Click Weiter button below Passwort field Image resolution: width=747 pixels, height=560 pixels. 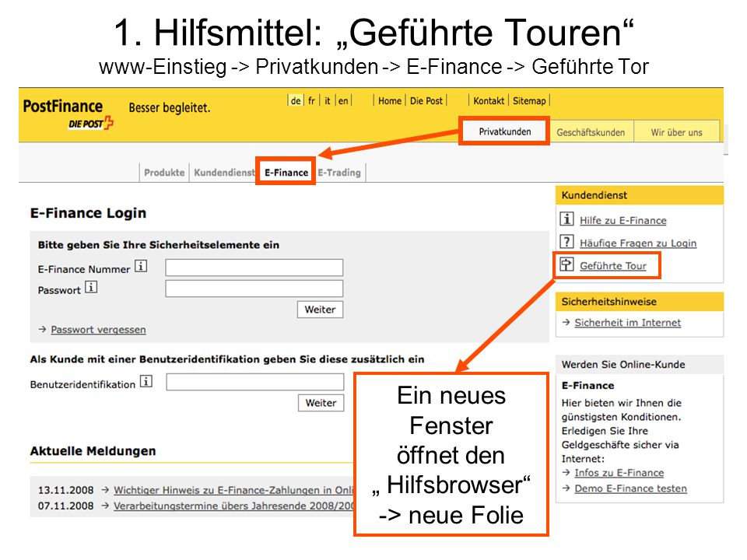click(320, 310)
